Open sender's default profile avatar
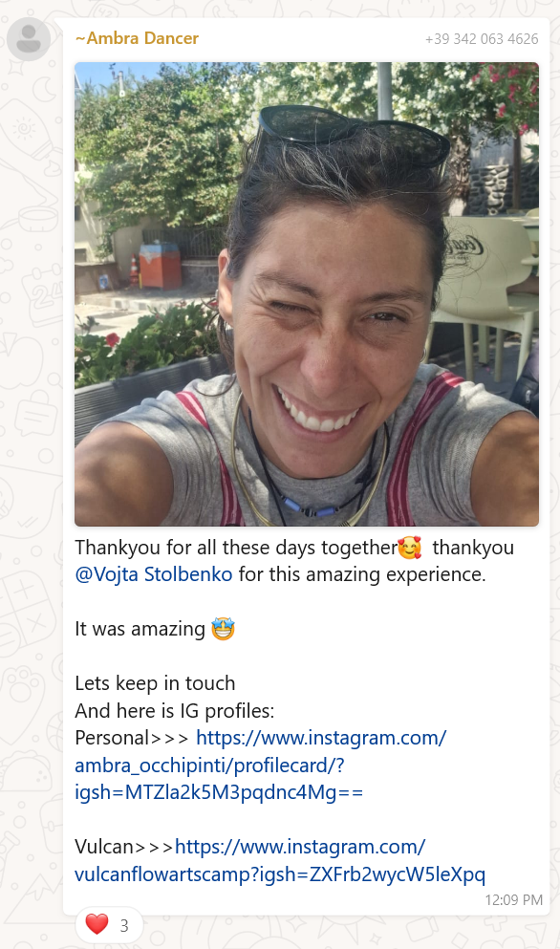 pos(29,39)
